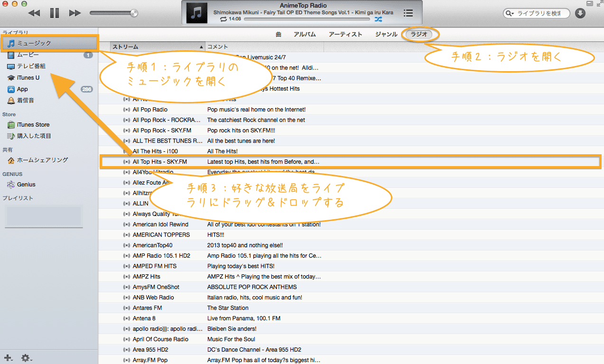Click the stream icon beside AMERICAN TOPPERS
This screenshot has width=604, height=364.
click(x=126, y=235)
